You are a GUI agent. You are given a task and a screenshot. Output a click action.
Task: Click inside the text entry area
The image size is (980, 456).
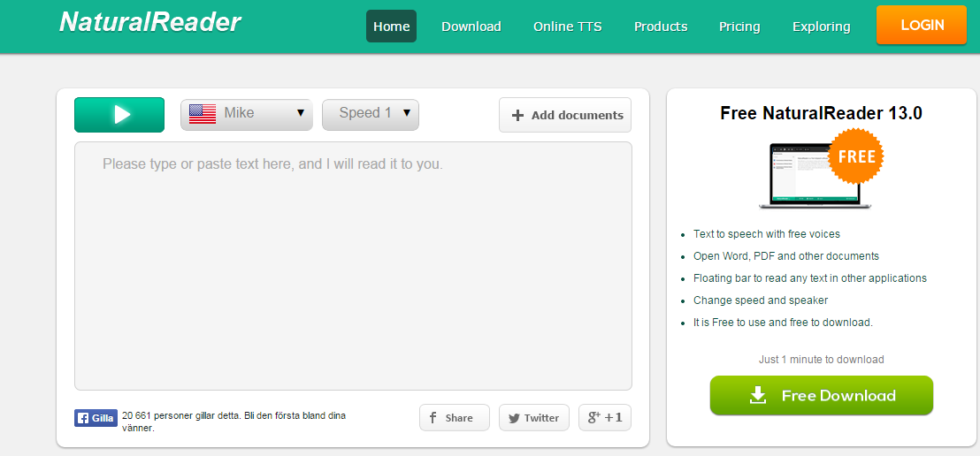(353, 266)
